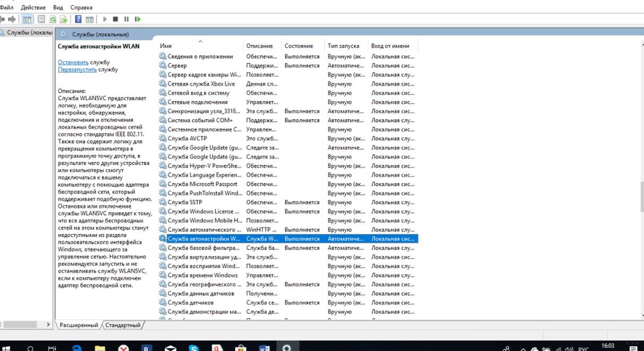Toggle the show/hide action pane toolbar icon
The height and width of the screenshot is (351, 644).
[89, 19]
